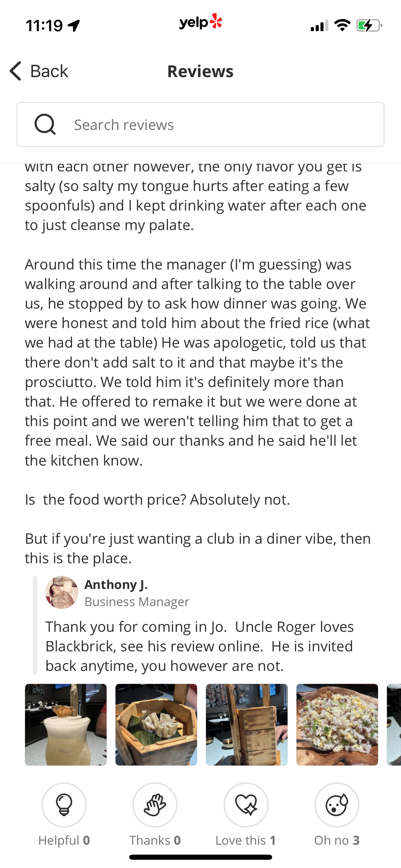
Task: Tap the back chevron arrow
Action: point(16,71)
